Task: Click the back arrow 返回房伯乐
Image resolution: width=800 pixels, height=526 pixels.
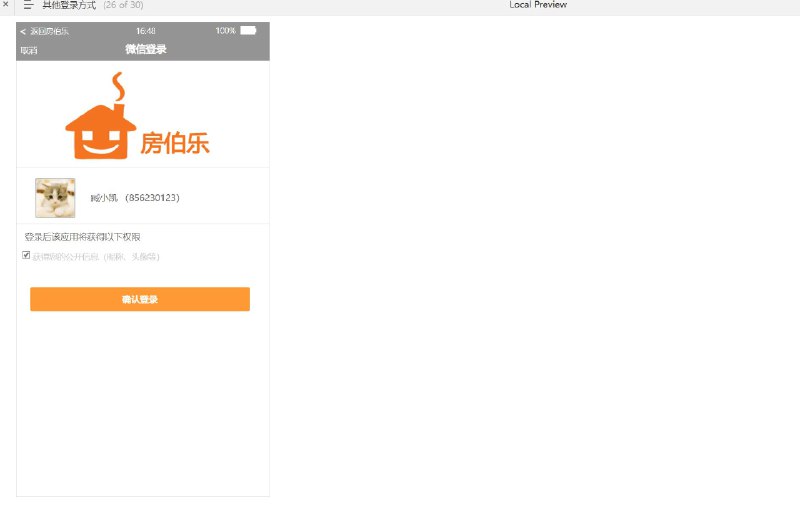Action: pyautogui.click(x=44, y=31)
